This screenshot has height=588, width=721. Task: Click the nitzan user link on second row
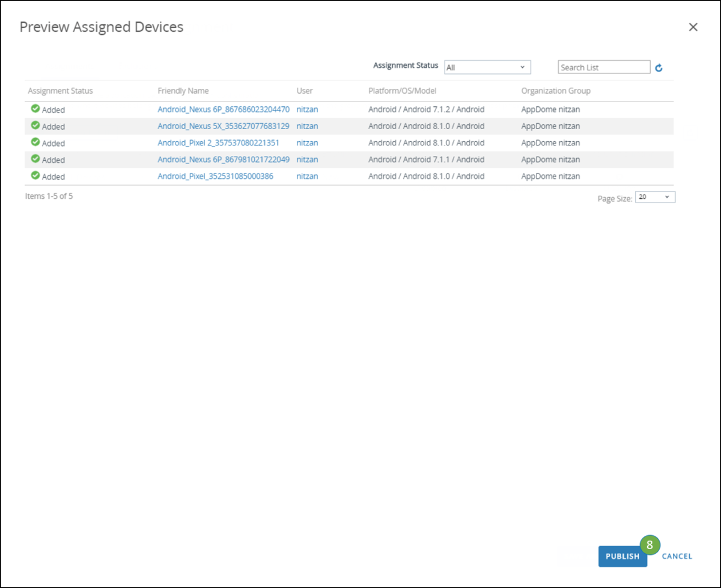pyautogui.click(x=306, y=126)
